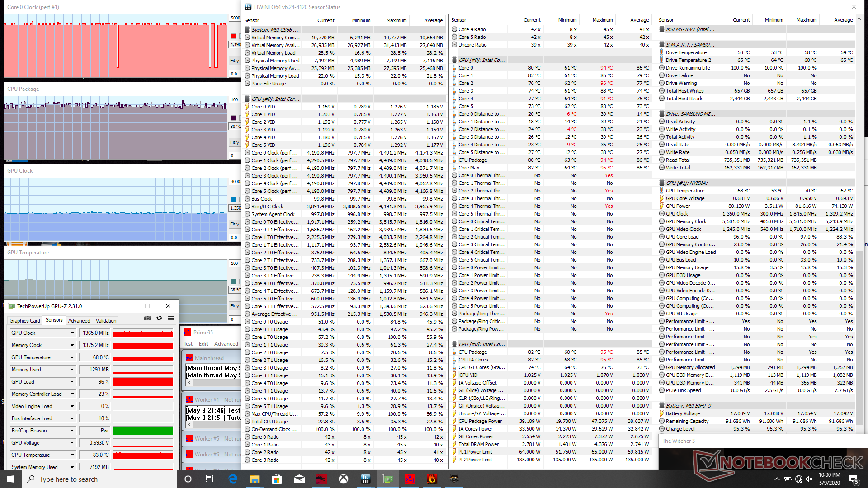Click the Task View button
The image size is (868, 488).
tap(209, 479)
